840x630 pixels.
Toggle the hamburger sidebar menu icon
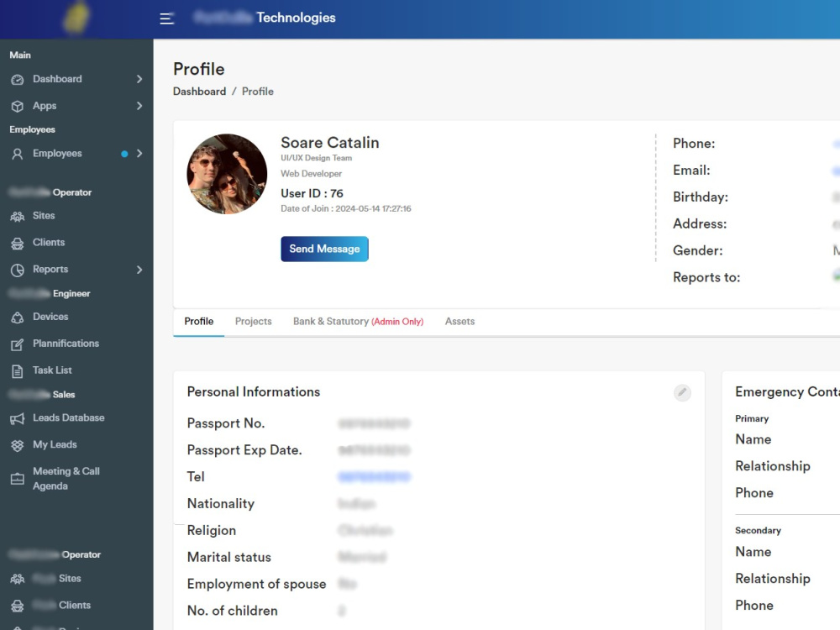point(166,18)
